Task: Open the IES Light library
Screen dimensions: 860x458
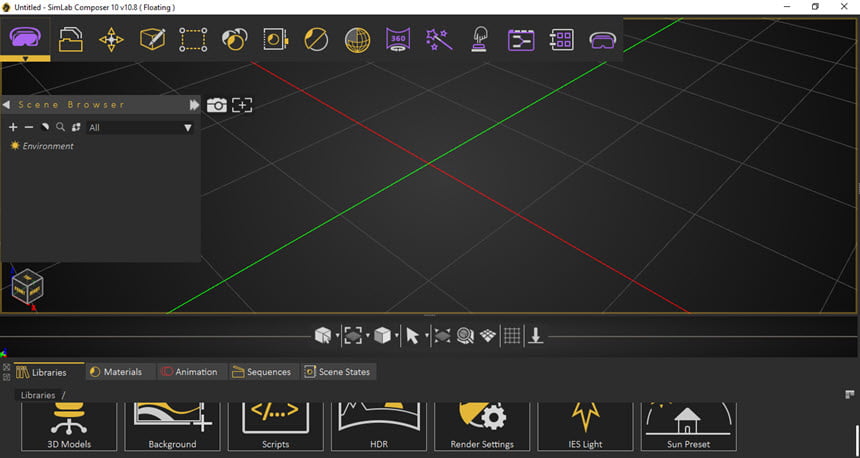Action: [585, 427]
